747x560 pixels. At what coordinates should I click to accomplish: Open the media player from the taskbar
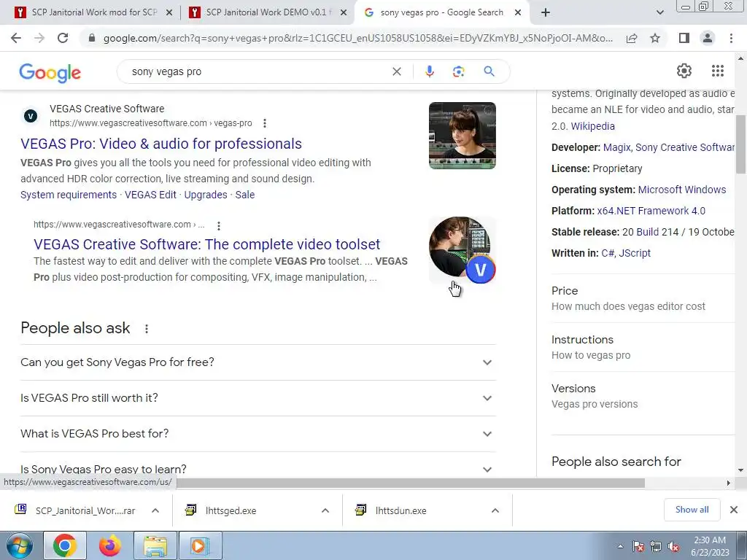199,545
